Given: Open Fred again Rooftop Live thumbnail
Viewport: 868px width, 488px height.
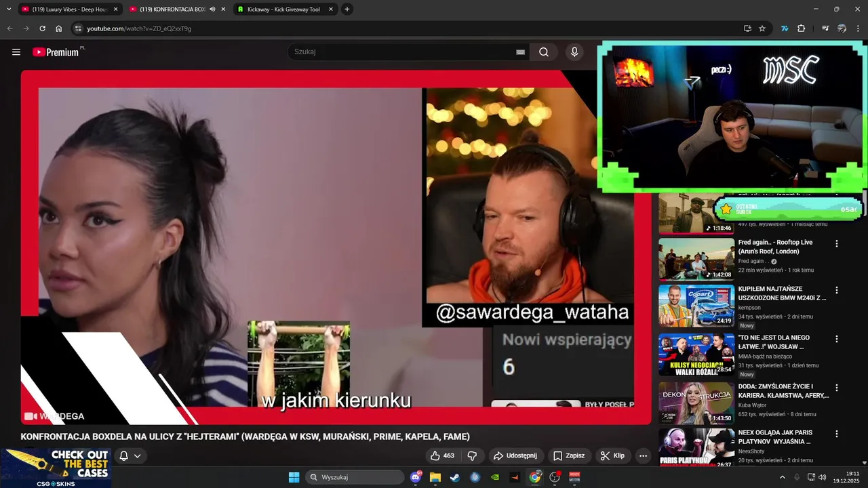Looking at the screenshot, I should pyautogui.click(x=696, y=259).
